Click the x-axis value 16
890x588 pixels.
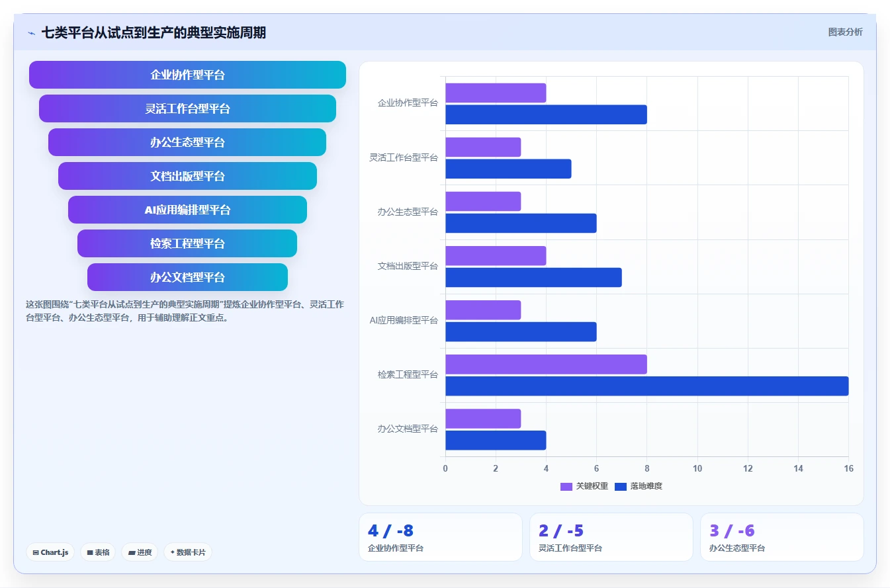coord(848,468)
